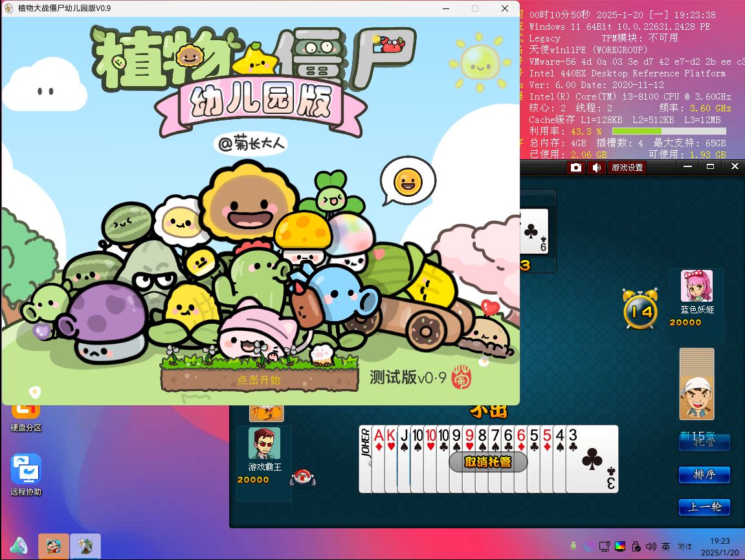
Task: Switch to the Plants vs Zombies taskbar icon
Action: [x=85, y=546]
